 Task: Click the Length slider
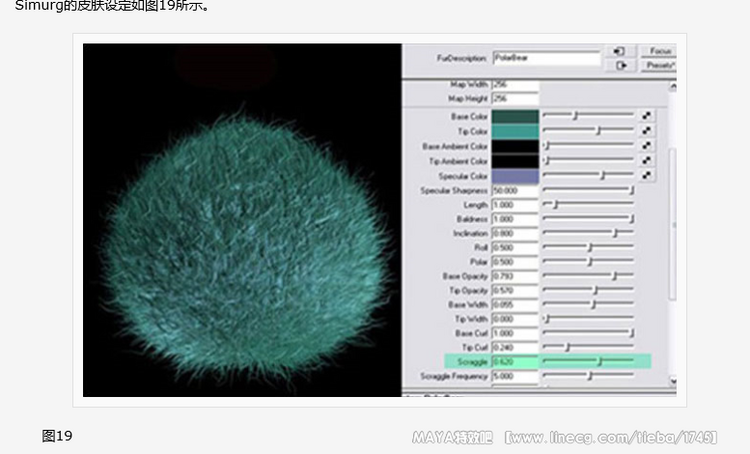tap(588, 204)
